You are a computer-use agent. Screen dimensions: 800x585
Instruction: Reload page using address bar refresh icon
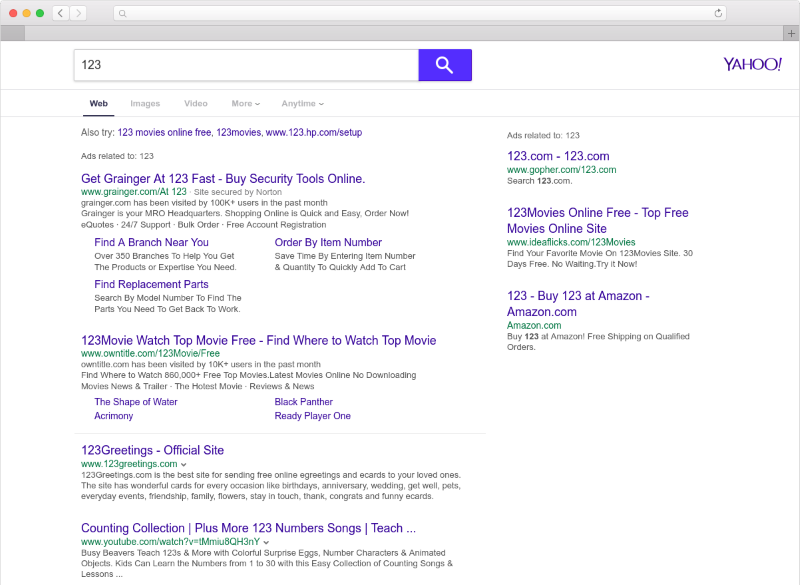[718, 13]
